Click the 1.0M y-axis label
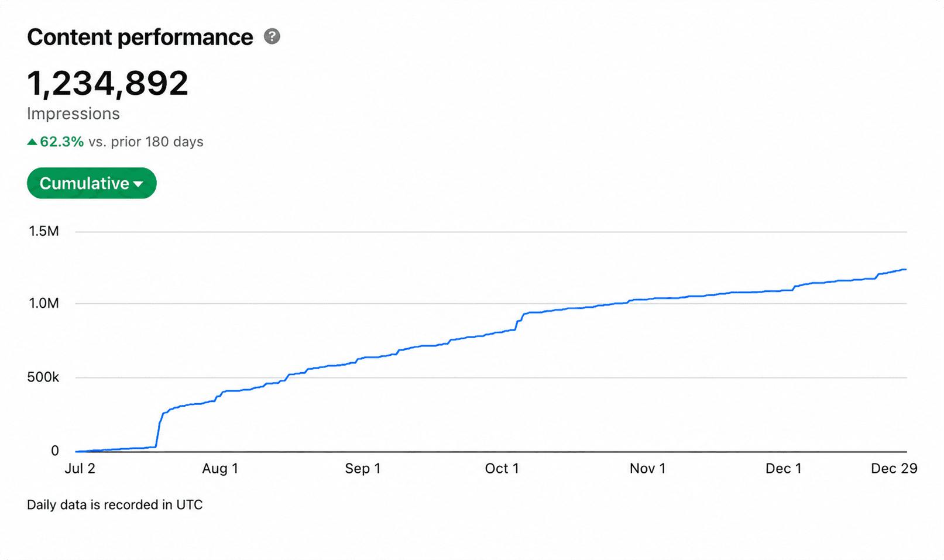 click(44, 303)
